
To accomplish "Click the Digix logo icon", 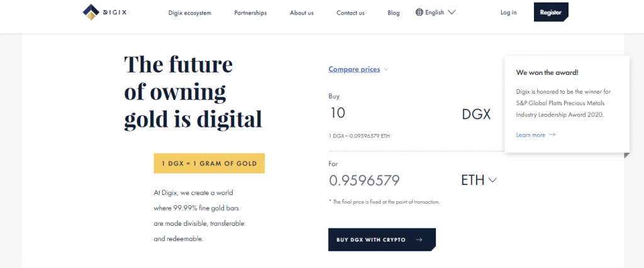I will click(x=91, y=12).
